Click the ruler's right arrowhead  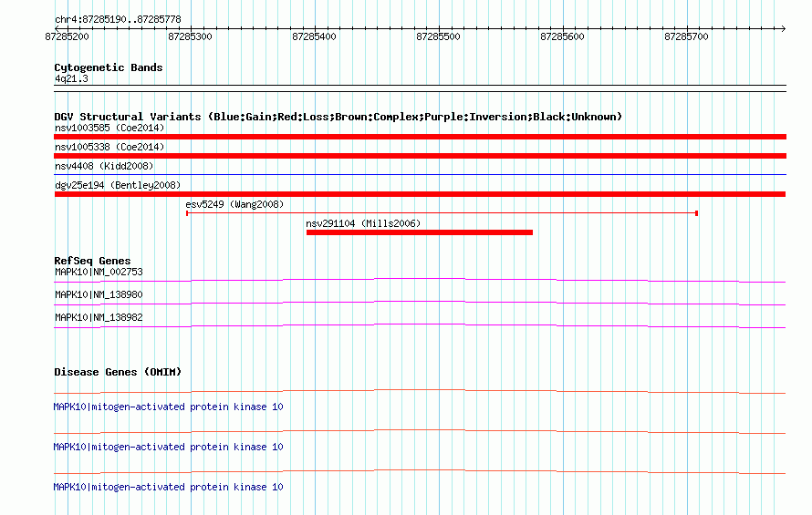783,28
